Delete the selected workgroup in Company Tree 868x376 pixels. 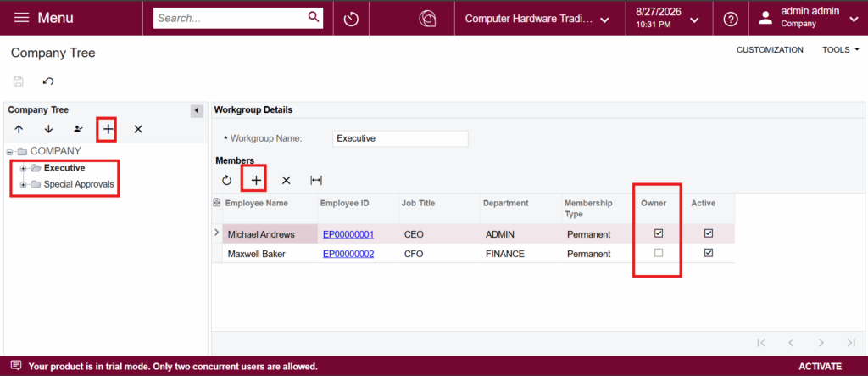(x=138, y=129)
